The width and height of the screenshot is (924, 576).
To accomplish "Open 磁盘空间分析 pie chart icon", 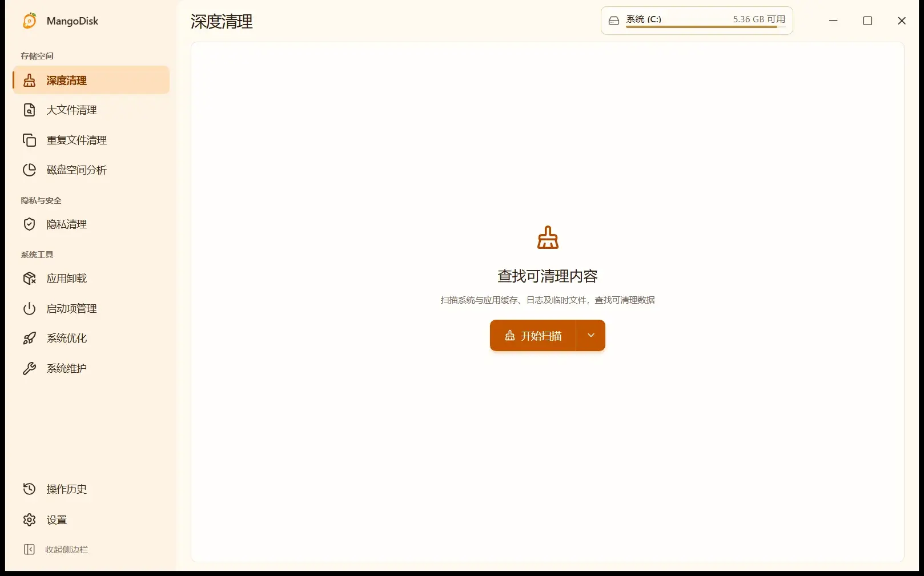I will pyautogui.click(x=29, y=170).
